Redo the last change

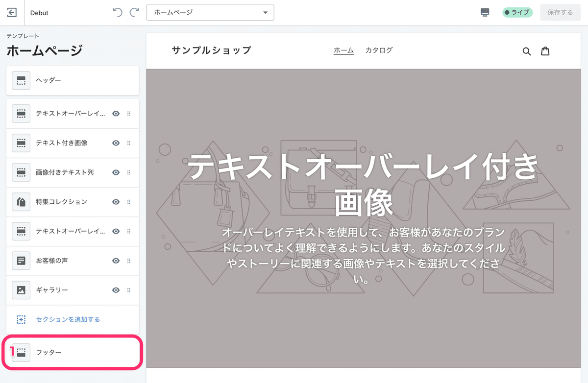134,12
